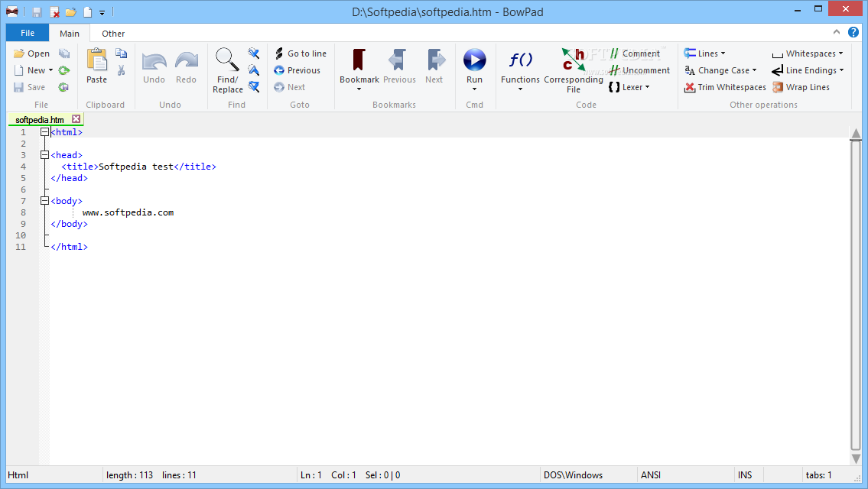Click the middle find-next magnifier icon
Viewport: 868px width, 489px height.
click(x=254, y=70)
